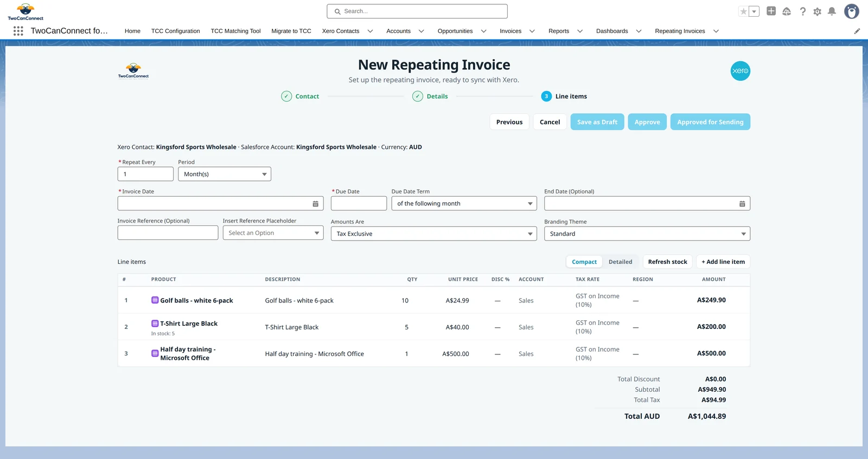Select the Golf balls A$249.90 amount
Screen dimensions: 868x459
[x=711, y=300]
